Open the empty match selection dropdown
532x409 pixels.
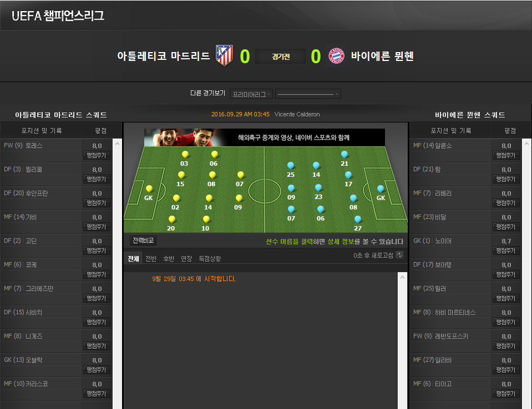[x=308, y=94]
